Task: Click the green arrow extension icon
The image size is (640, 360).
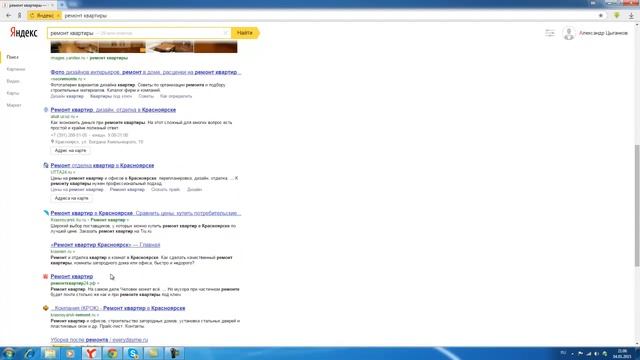Action: (x=617, y=15)
